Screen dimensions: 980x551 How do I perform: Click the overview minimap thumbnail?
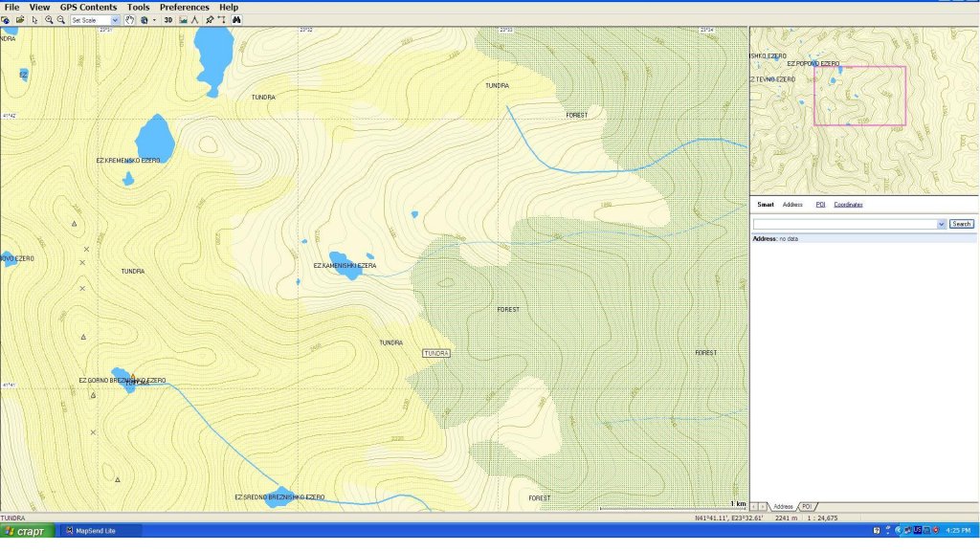coord(863,110)
